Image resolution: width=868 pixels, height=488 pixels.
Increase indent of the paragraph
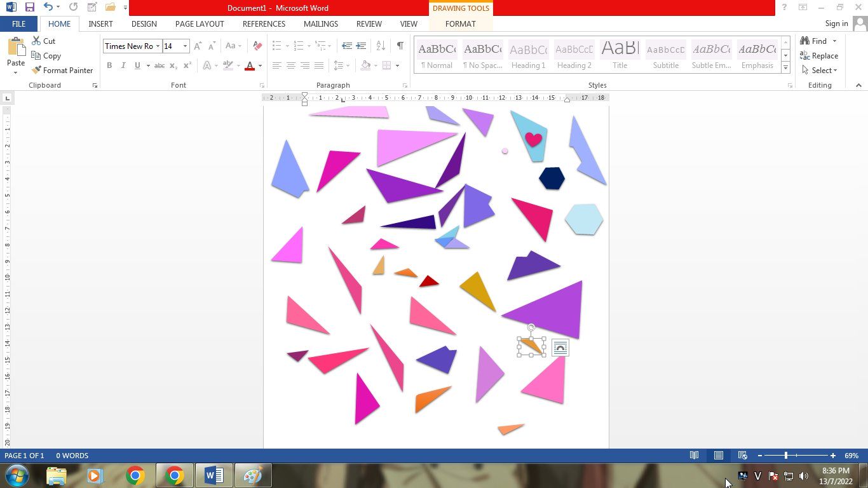point(361,46)
